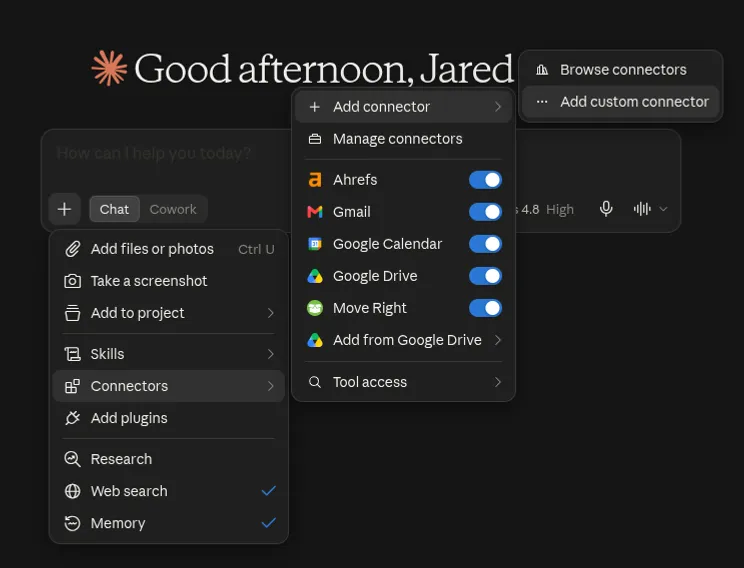Click the 'Good afternoon, Jared' greeting heading
This screenshot has width=744, height=568.
pos(324,69)
